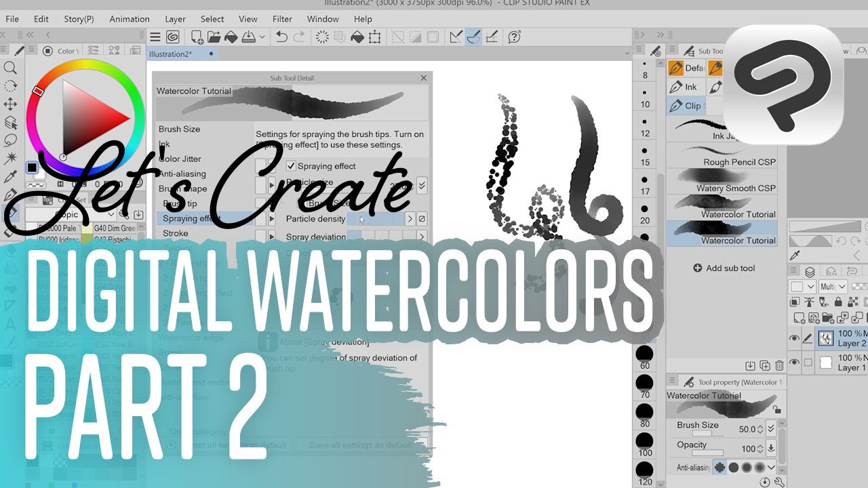
Task: Toggle the Spraying effect checkbox
Action: click(292, 166)
